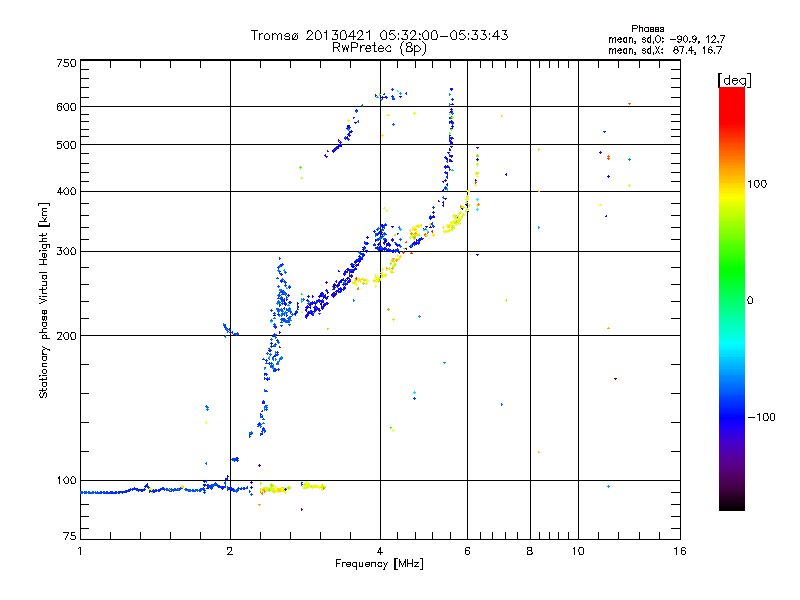Click the '[deg]' colorbar unit label

tap(734, 80)
